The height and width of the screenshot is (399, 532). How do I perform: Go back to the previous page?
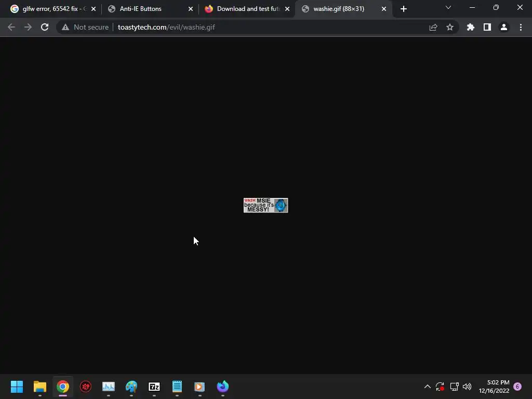click(11, 27)
